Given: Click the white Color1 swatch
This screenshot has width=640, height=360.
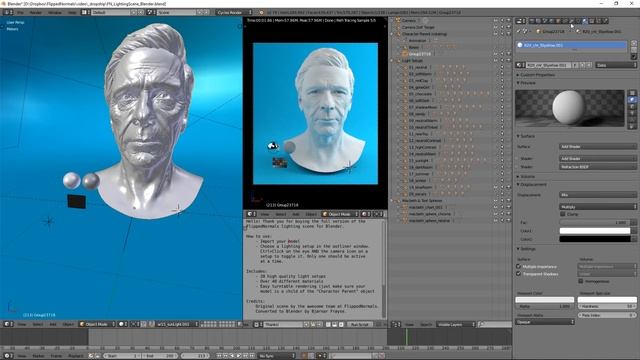Looking at the screenshot, I should coord(595,231).
